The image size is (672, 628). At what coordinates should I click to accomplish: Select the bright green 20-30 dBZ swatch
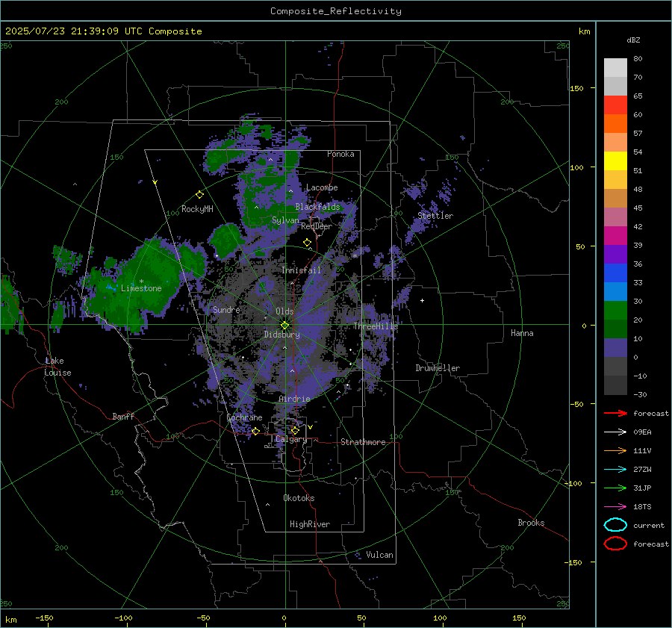(615, 311)
